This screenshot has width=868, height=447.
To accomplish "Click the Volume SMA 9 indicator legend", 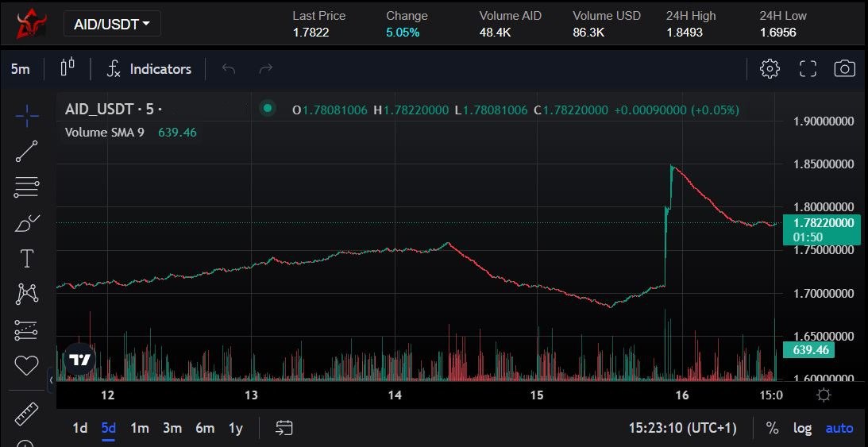I will coord(105,133).
